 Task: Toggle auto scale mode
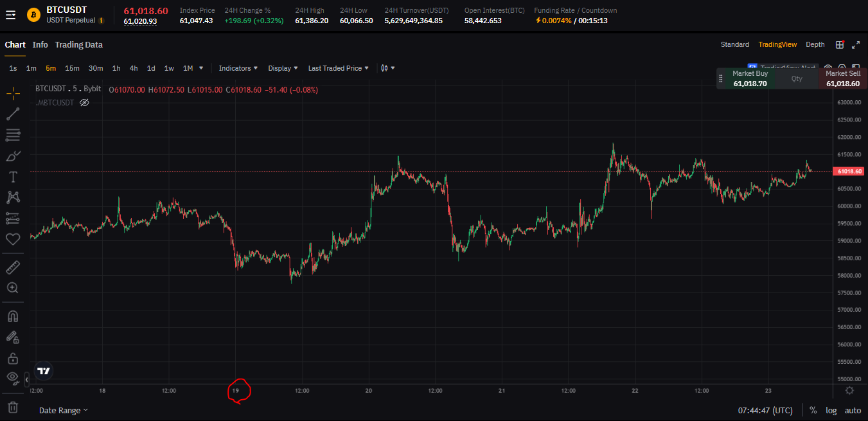coord(853,410)
